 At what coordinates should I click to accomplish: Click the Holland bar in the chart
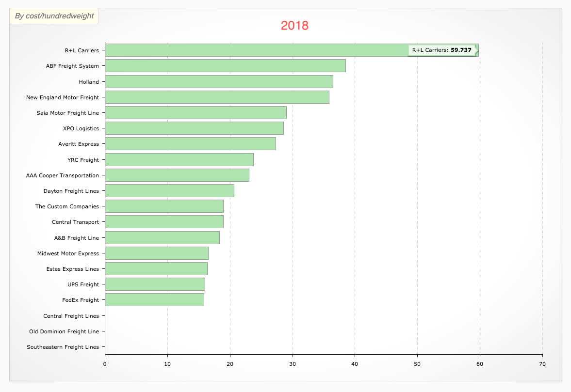pos(219,81)
